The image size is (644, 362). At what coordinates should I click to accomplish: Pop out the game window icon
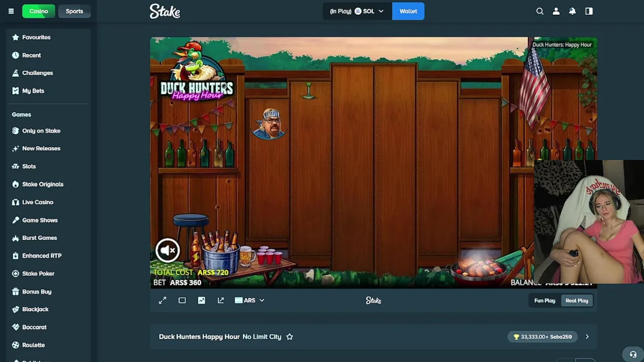coord(220,300)
